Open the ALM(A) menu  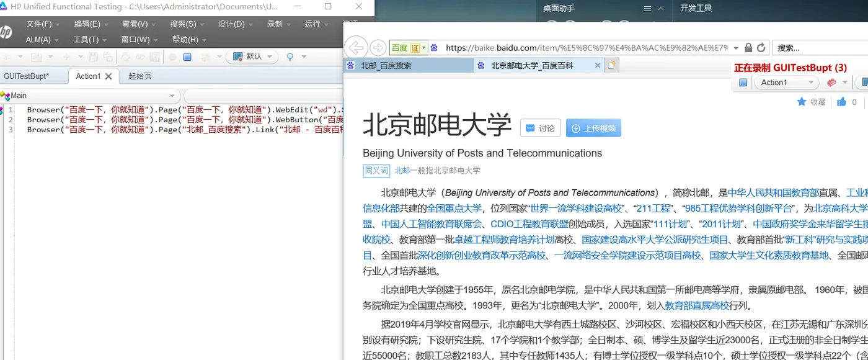tap(42, 39)
